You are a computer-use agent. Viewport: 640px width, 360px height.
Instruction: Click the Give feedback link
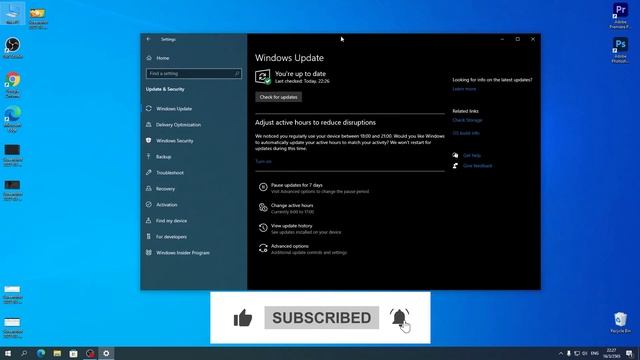(478, 166)
